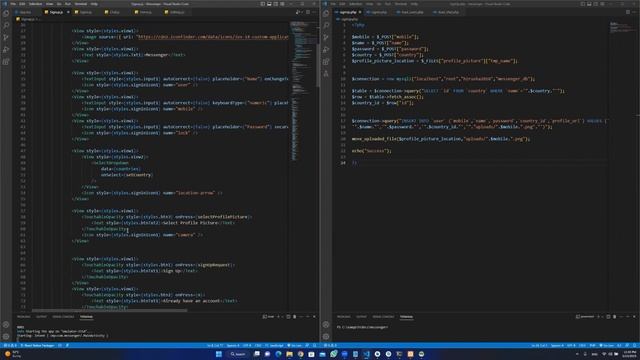Viewport: 640px width, 360px height.
Task: Switch to Debug Console tab in left panel
Action: pos(63,317)
